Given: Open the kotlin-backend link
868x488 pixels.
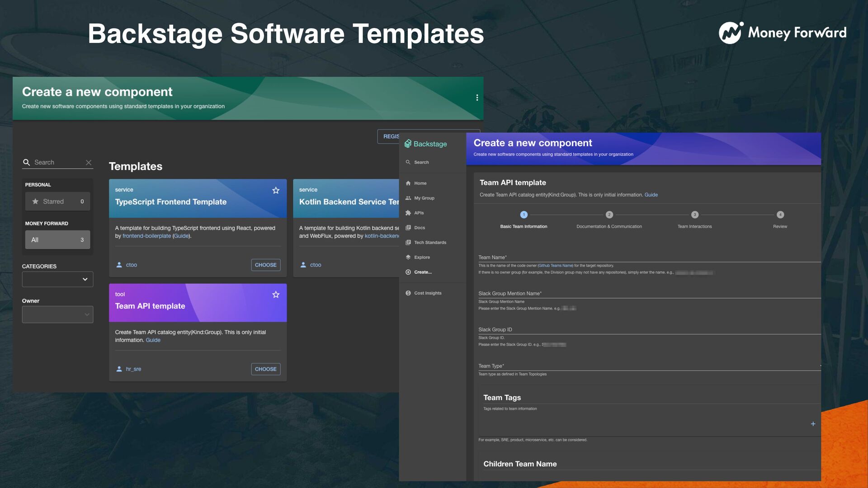Looking at the screenshot, I should (x=382, y=236).
